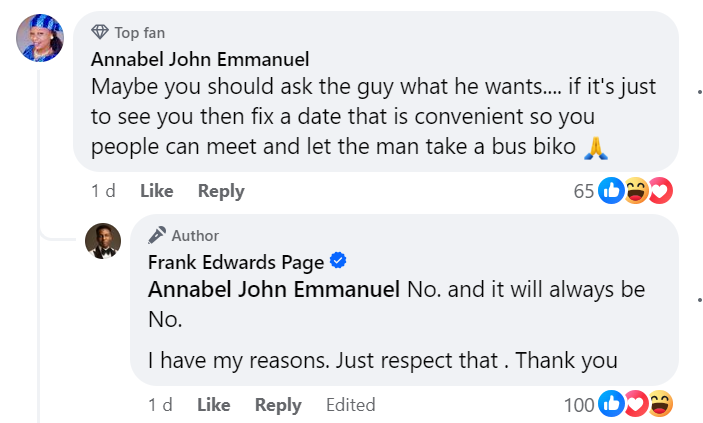Image resolution: width=703 pixels, height=423 pixels.
Task: Click the laughing emoji reaction on Frank's reply
Action: tap(660, 404)
